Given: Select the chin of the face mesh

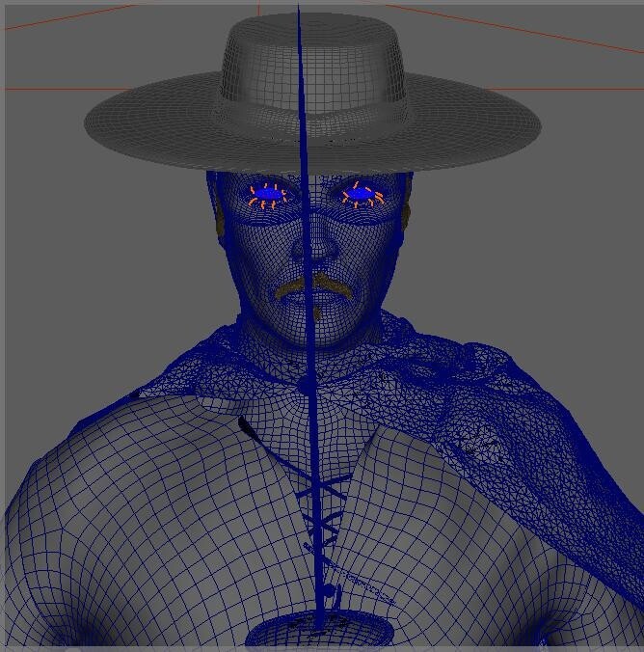Looking at the screenshot, I should coord(318,333).
